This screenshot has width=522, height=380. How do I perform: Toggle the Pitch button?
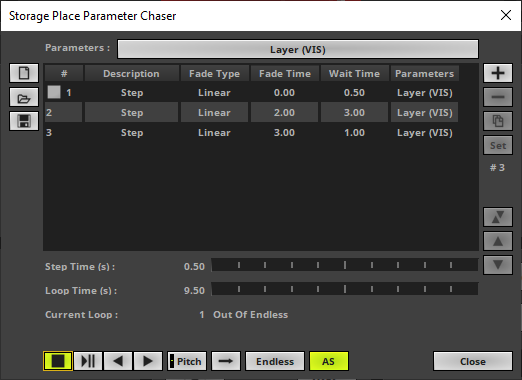tap(187, 361)
